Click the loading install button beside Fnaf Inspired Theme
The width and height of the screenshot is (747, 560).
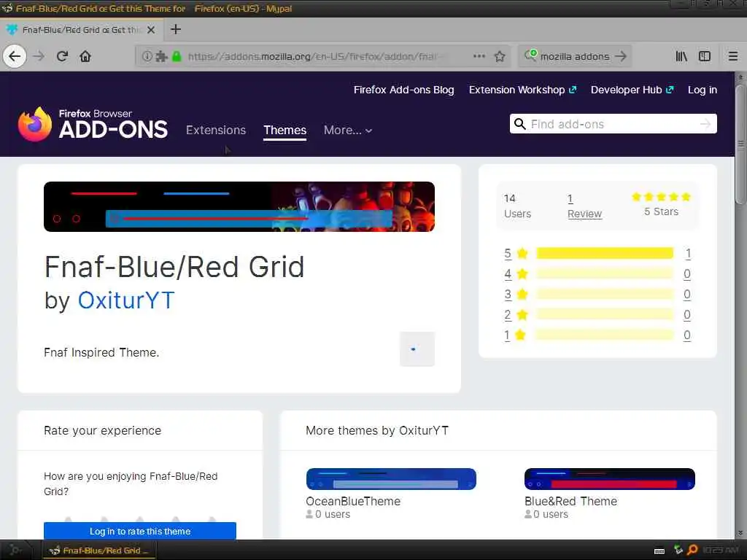coord(417,349)
